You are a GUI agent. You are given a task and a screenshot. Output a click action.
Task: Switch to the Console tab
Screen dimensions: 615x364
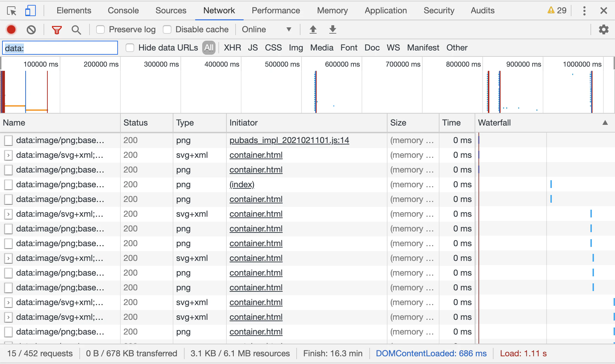coord(123,11)
